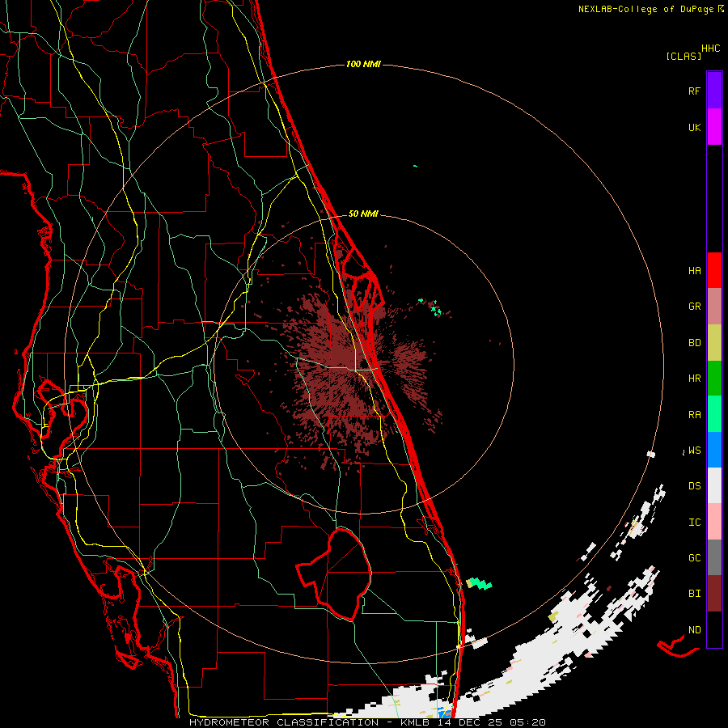Click the "HR" legend label
Viewport: 728px width, 728px height.
pos(694,379)
